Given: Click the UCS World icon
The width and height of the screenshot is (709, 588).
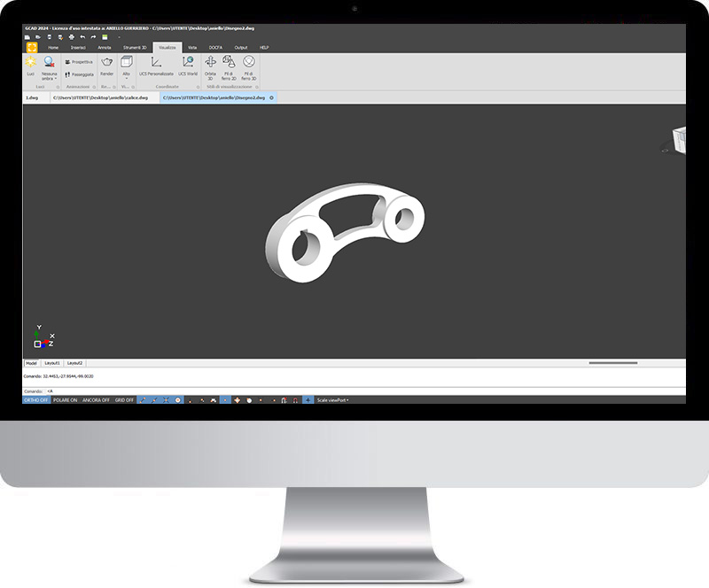Looking at the screenshot, I should point(187,64).
